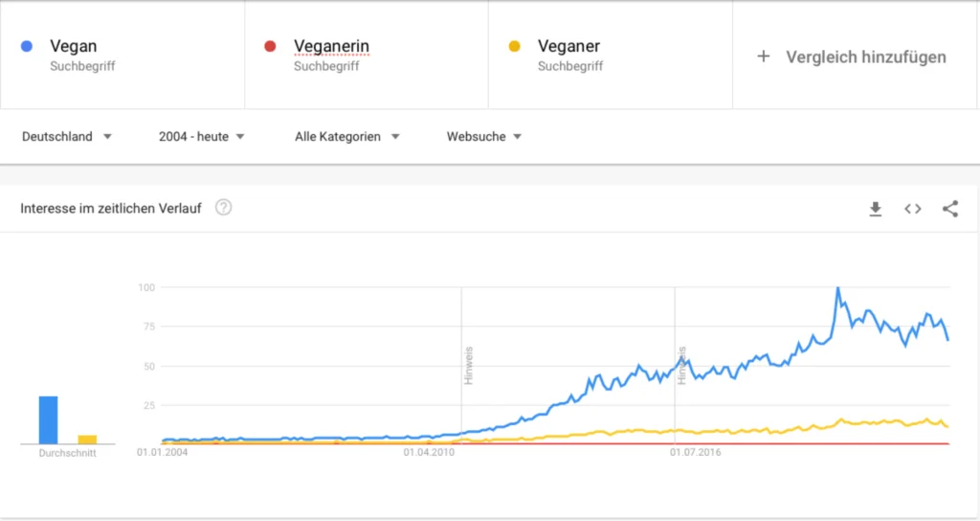Expand the Websuche search type dropdown

click(x=483, y=136)
